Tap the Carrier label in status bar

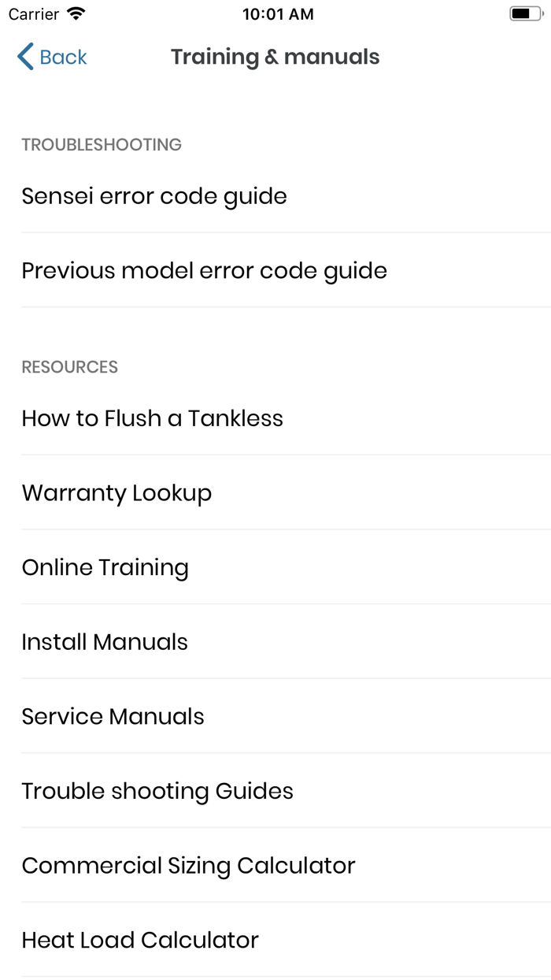point(33,14)
